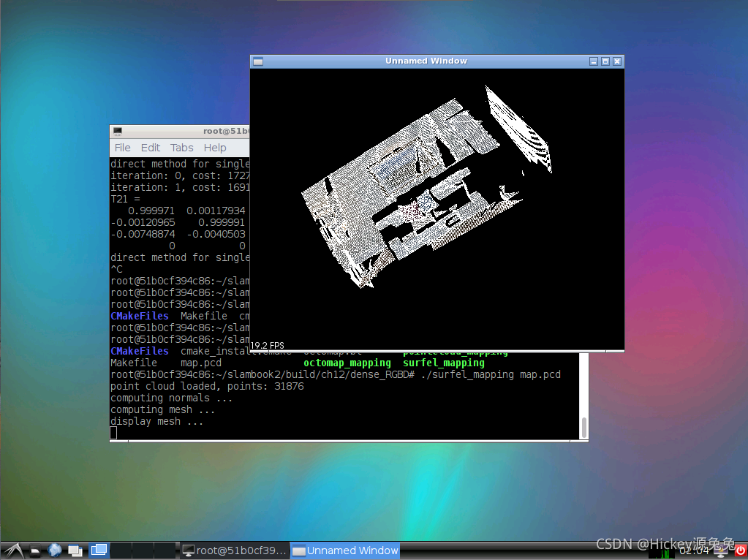Switch to the root@51b0cf39 taskbar button
Viewport: 748px width, 560px height.
[x=235, y=550]
